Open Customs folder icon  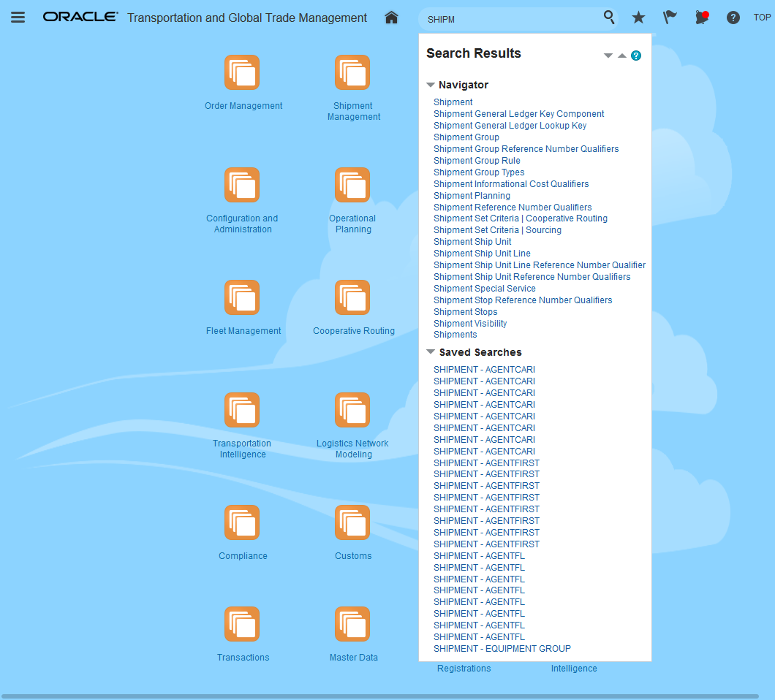[x=352, y=522]
